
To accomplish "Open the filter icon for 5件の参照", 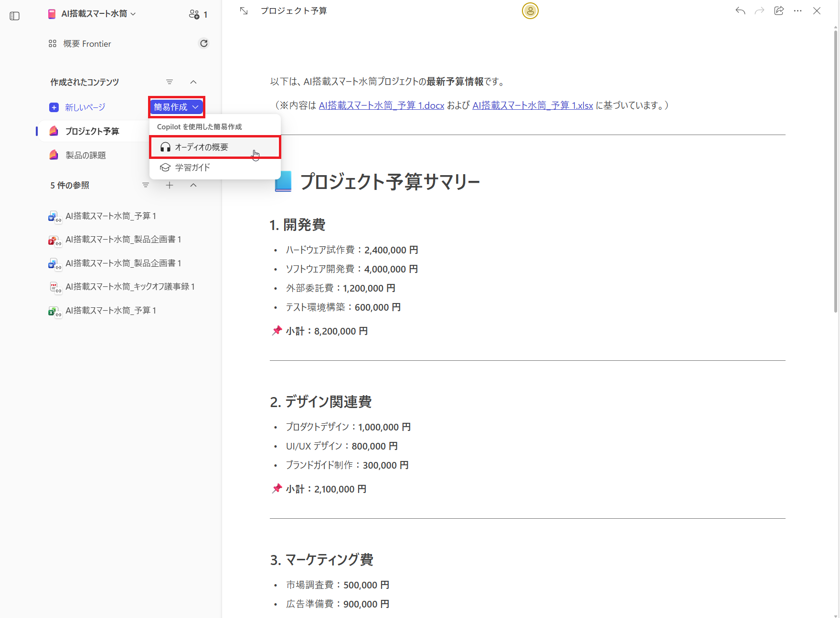I will tap(146, 185).
